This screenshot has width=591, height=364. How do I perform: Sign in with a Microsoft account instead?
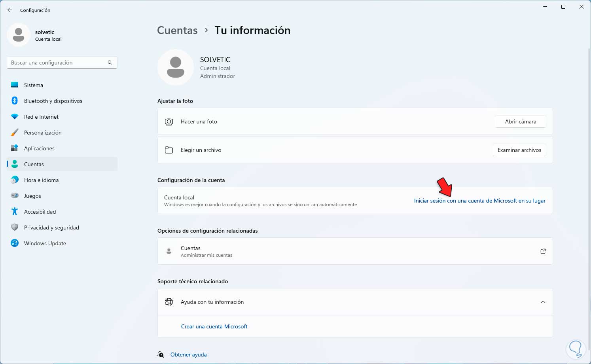click(x=480, y=201)
